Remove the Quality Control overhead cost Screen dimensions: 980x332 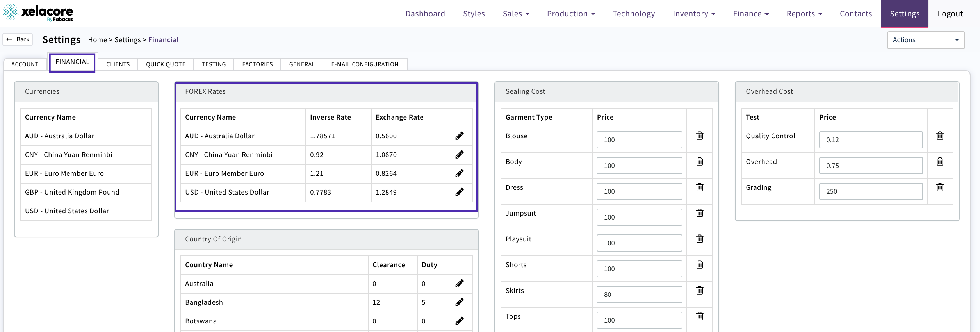940,136
